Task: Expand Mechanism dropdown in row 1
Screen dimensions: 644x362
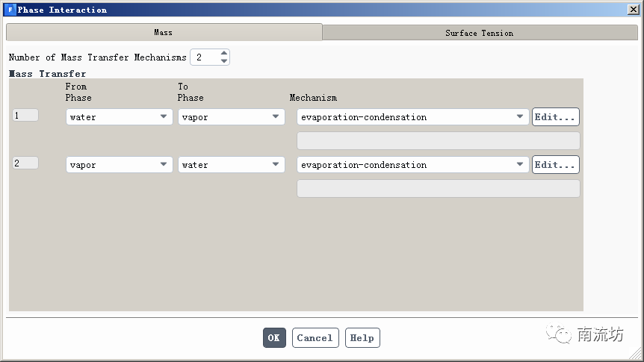Action: [413, 117]
